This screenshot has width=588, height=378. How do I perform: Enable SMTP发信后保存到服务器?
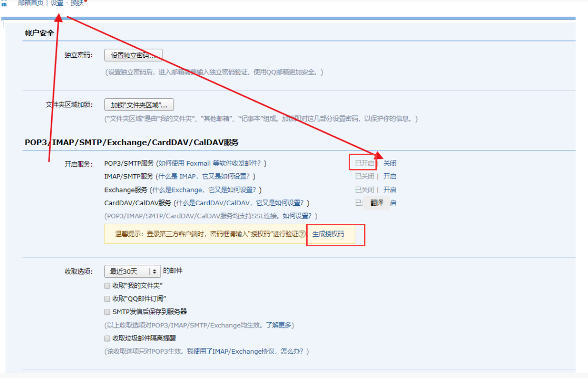coord(107,311)
